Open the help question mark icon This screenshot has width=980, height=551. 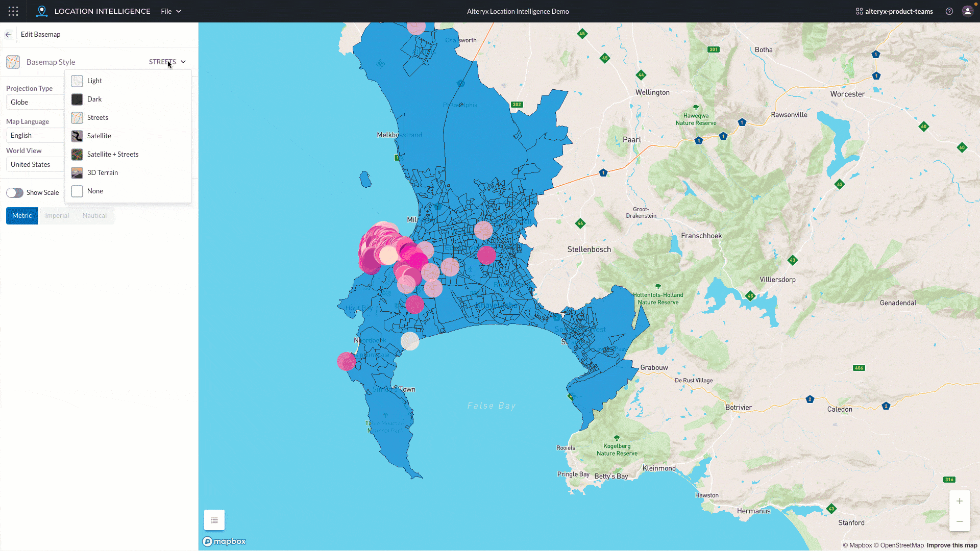click(x=949, y=11)
